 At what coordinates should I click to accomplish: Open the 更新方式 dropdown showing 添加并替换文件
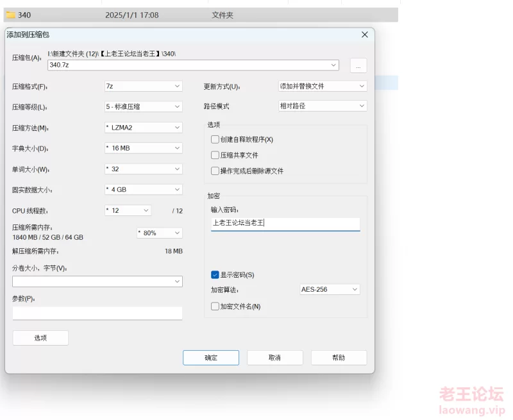coord(323,86)
